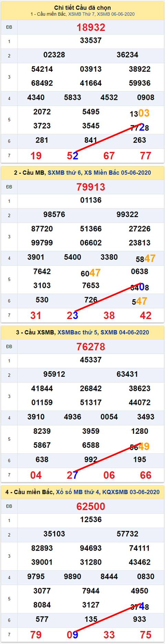Select special prize number 79913
This screenshot has height=644, width=165.
[x=91, y=187]
